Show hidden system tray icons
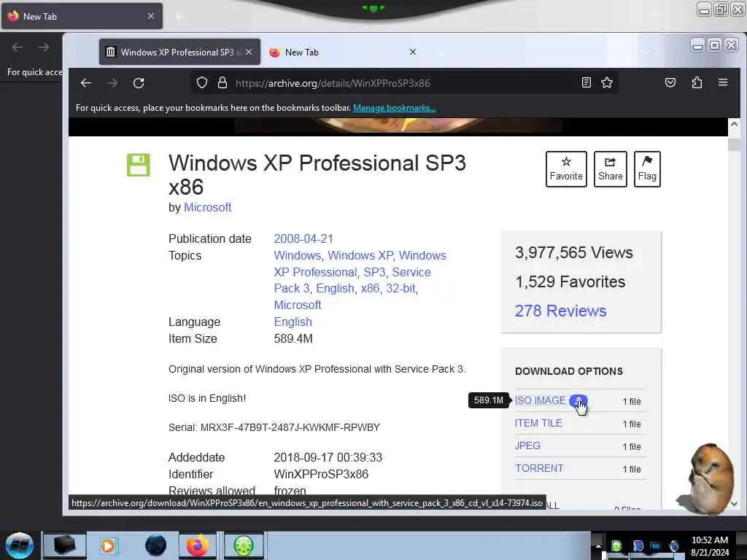747x560 pixels. point(598,546)
